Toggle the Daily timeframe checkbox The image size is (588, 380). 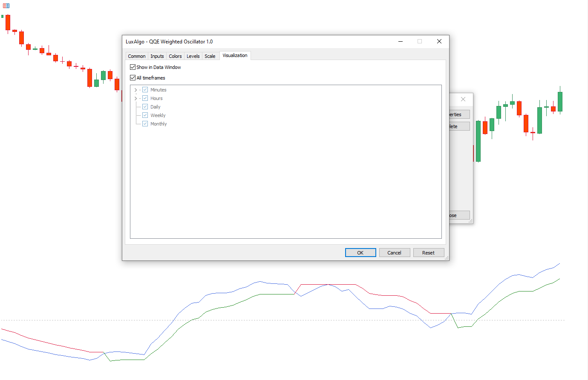click(145, 107)
